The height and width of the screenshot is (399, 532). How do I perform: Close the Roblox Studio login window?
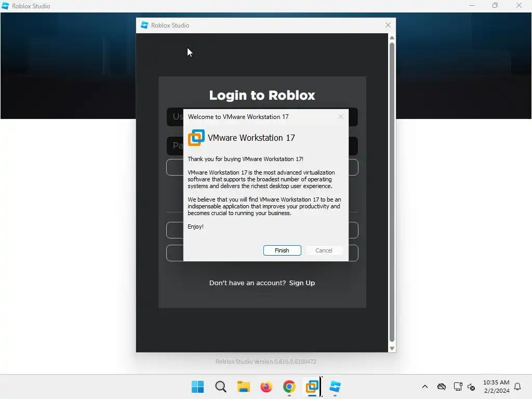tap(388, 25)
